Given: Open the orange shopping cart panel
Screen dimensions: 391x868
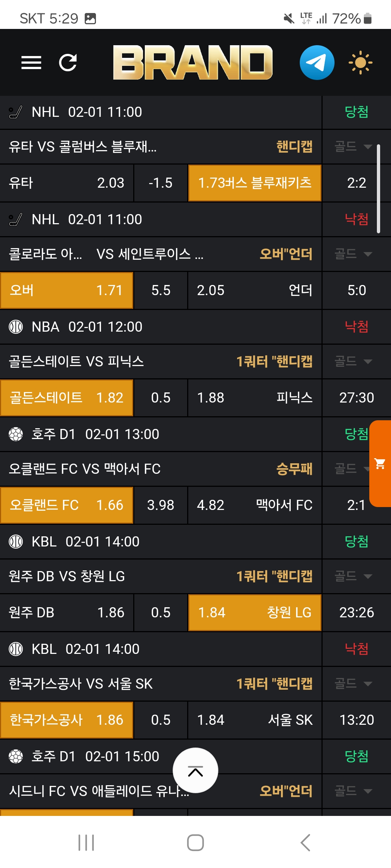Looking at the screenshot, I should [x=380, y=464].
